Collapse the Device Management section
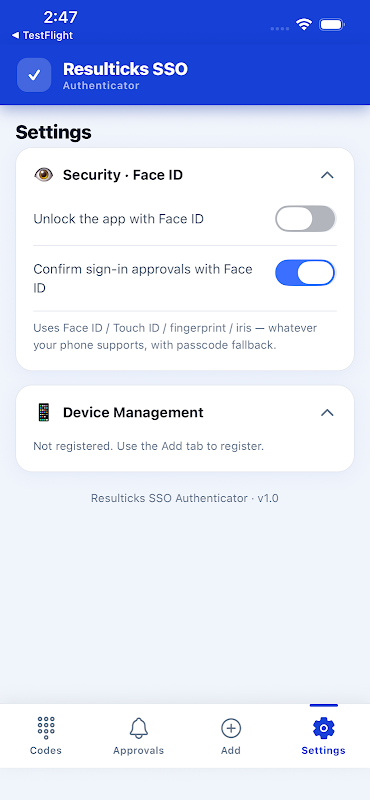The height and width of the screenshot is (800, 370). coord(327,412)
